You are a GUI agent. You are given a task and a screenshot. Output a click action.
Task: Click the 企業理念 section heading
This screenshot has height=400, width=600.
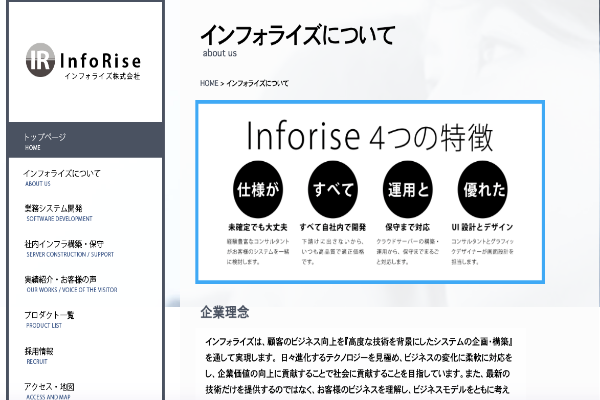coord(225,312)
